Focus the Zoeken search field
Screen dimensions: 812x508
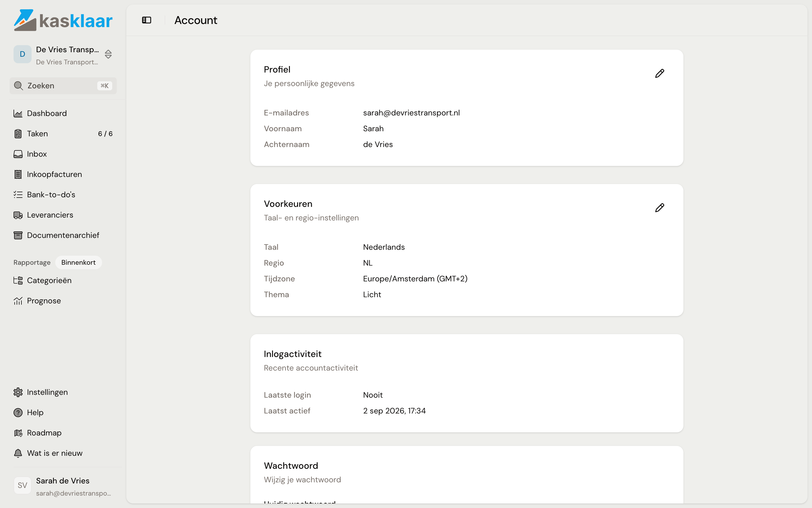63,86
